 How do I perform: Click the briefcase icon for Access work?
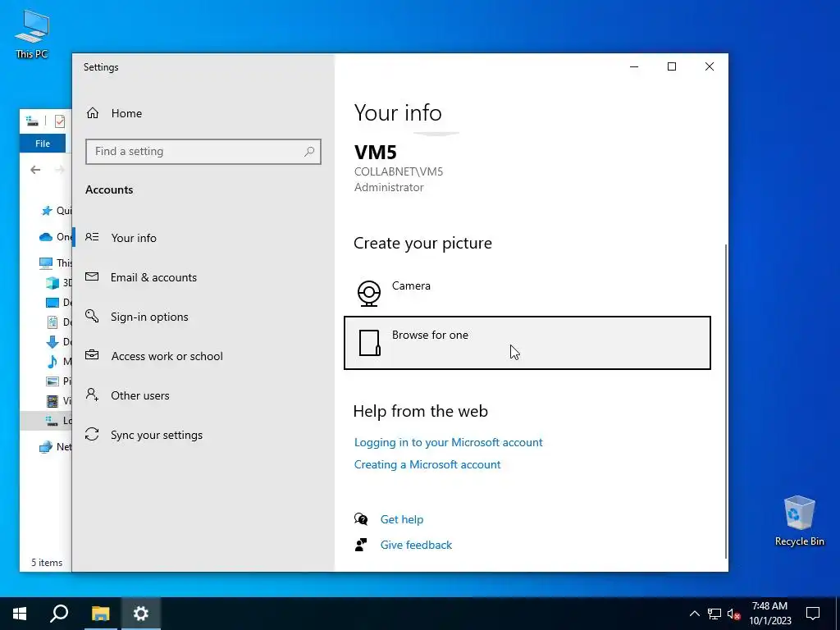(92, 355)
